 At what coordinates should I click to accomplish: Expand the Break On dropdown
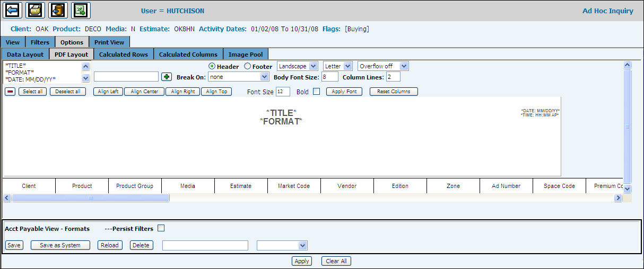click(x=239, y=77)
